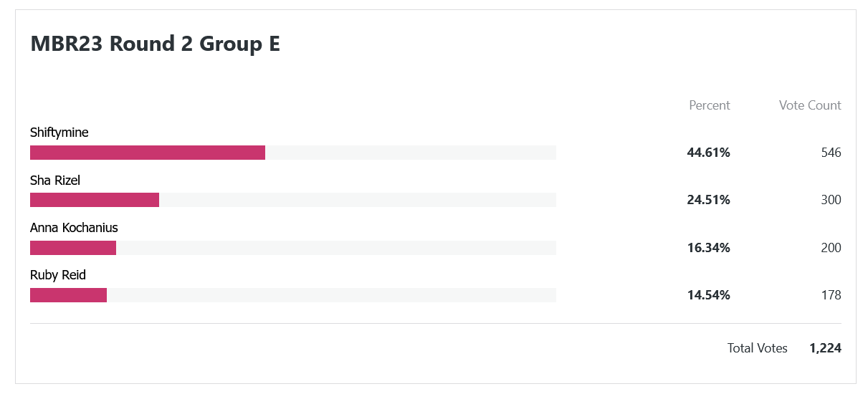Image resolution: width=868 pixels, height=394 pixels.
Task: Click the Shiftymine pink progress bar
Action: (x=148, y=153)
